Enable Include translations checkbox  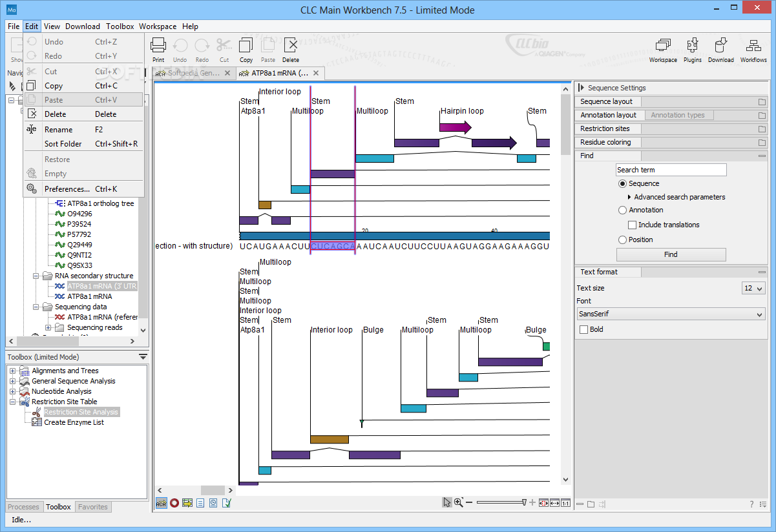[633, 225]
